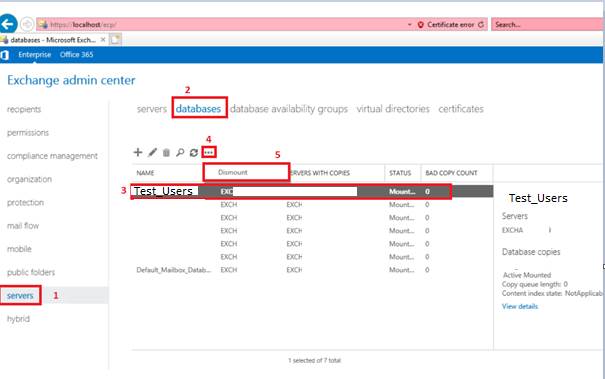The width and height of the screenshot is (605, 379).
Task: Click the delete trash can icon
Action: [166, 153]
